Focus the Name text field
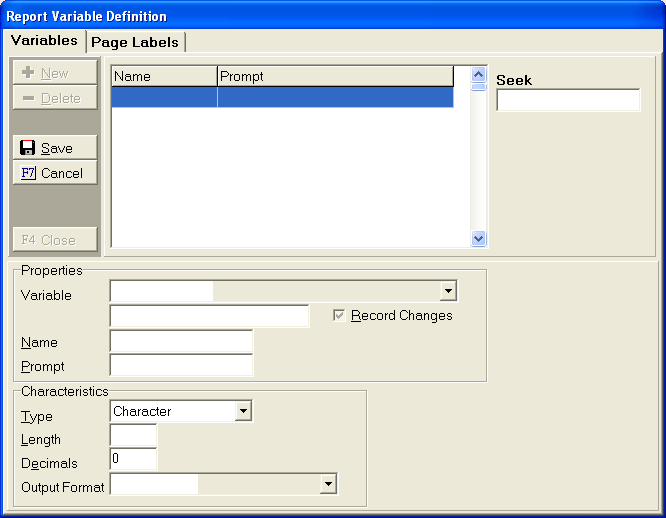This screenshot has height=518, width=666. (181, 342)
